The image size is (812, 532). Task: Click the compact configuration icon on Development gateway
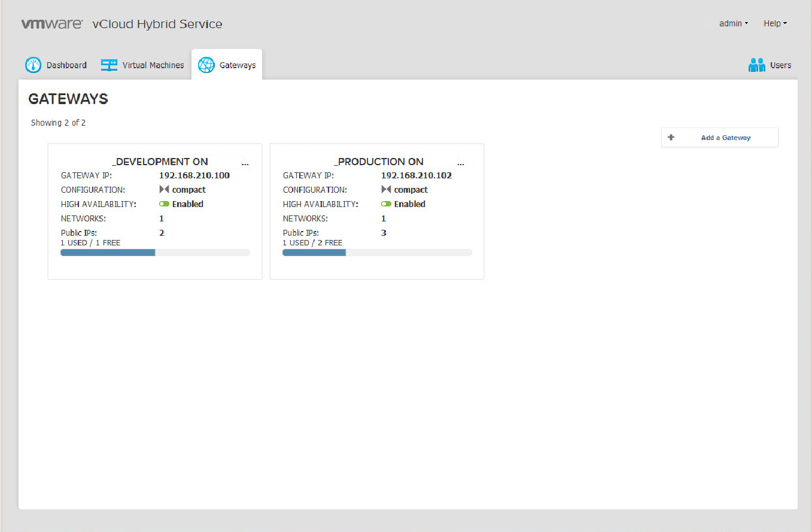coord(165,190)
